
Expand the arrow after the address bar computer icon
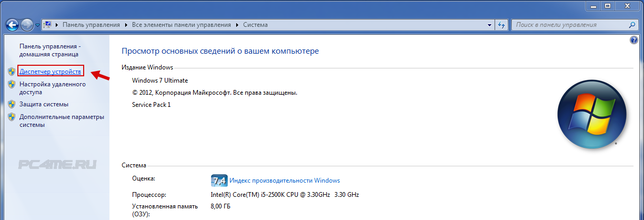pos(57,25)
